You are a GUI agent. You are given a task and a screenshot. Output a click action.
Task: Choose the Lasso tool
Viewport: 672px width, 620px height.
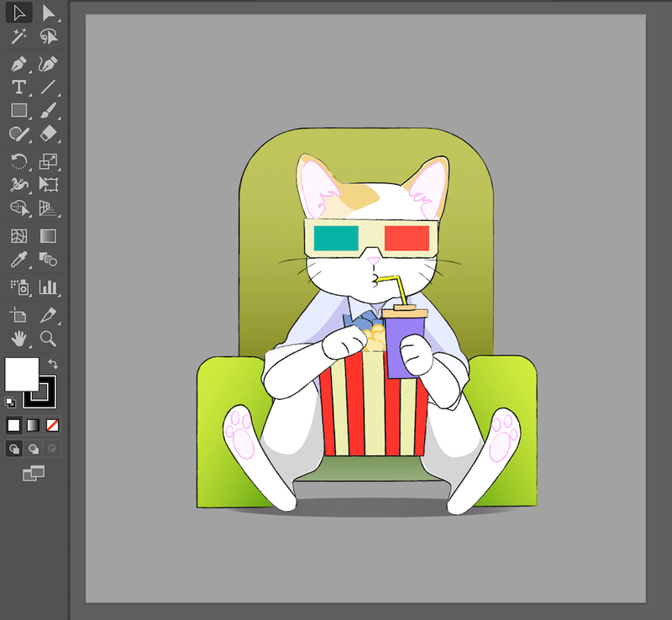coord(49,36)
